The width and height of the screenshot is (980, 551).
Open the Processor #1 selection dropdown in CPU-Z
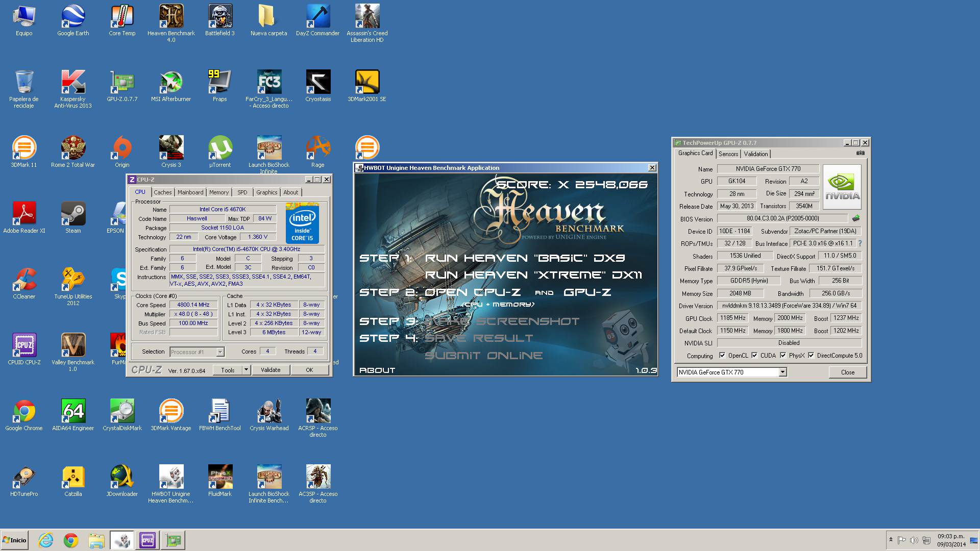point(197,352)
